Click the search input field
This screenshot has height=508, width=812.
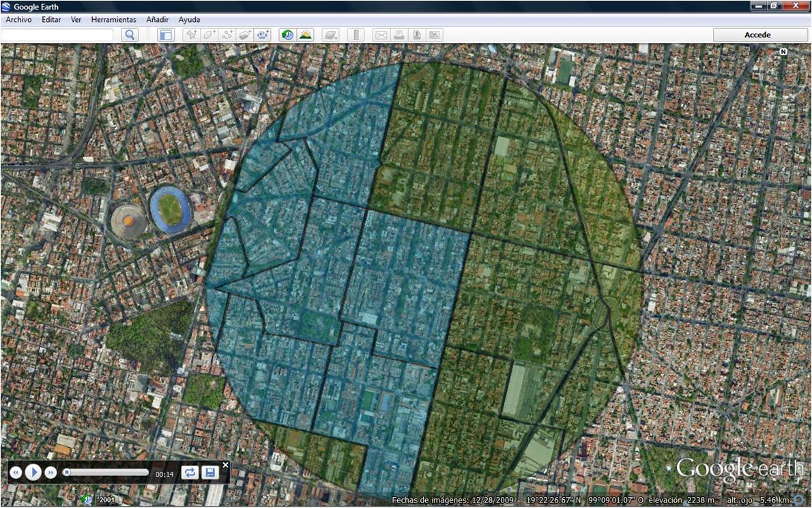[x=57, y=35]
